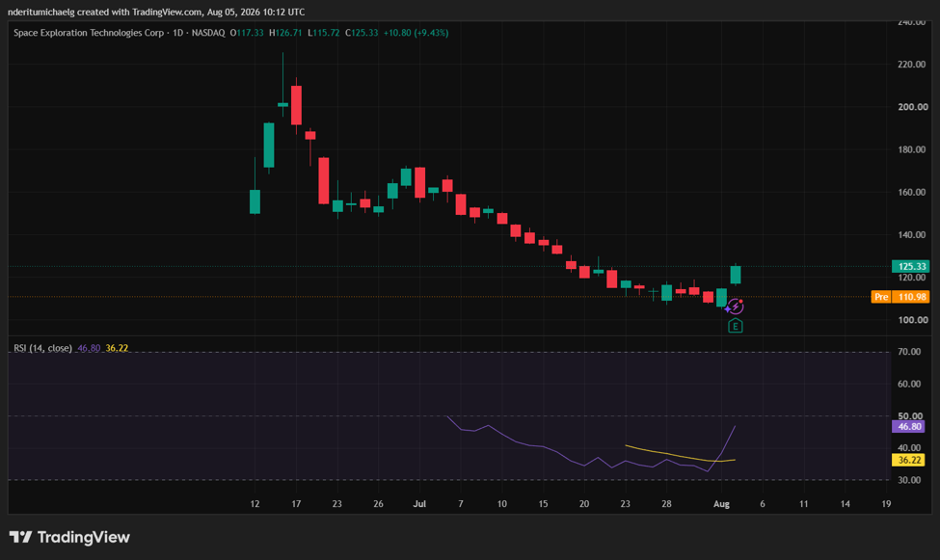Click the Jul label on the date axis
Viewport: 940px width, 560px height.
419,504
